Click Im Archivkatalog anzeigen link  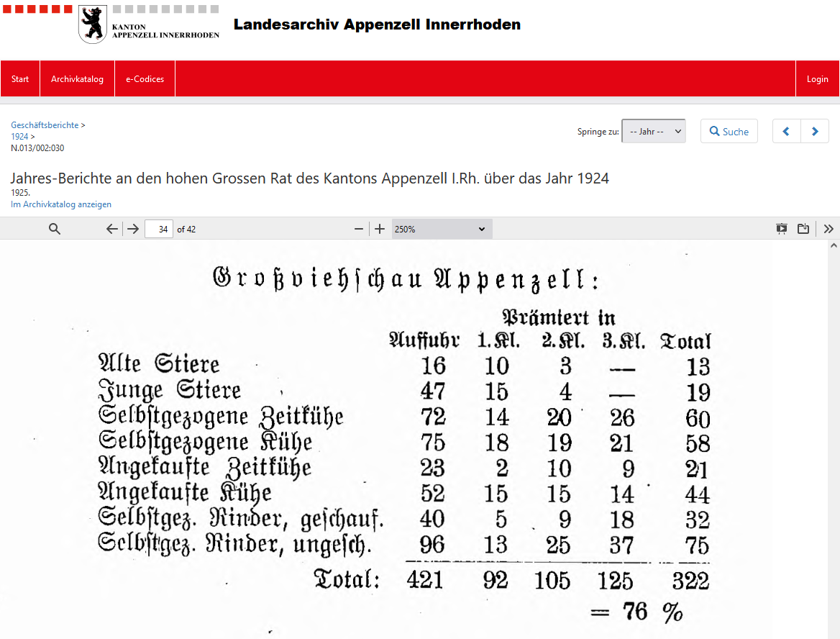(x=61, y=204)
